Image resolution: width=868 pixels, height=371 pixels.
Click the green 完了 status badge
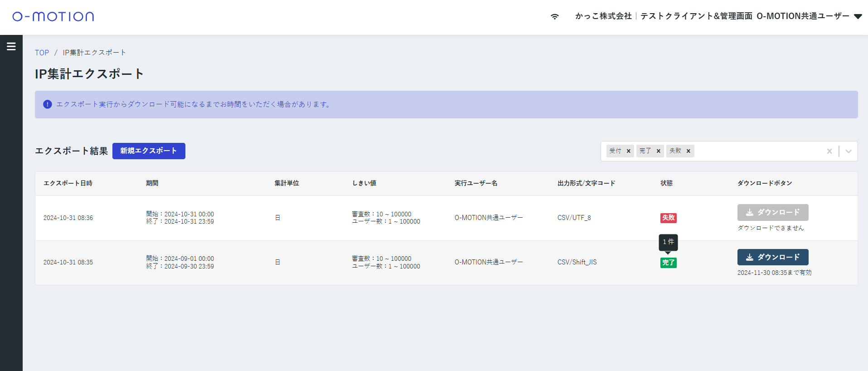pyautogui.click(x=668, y=263)
